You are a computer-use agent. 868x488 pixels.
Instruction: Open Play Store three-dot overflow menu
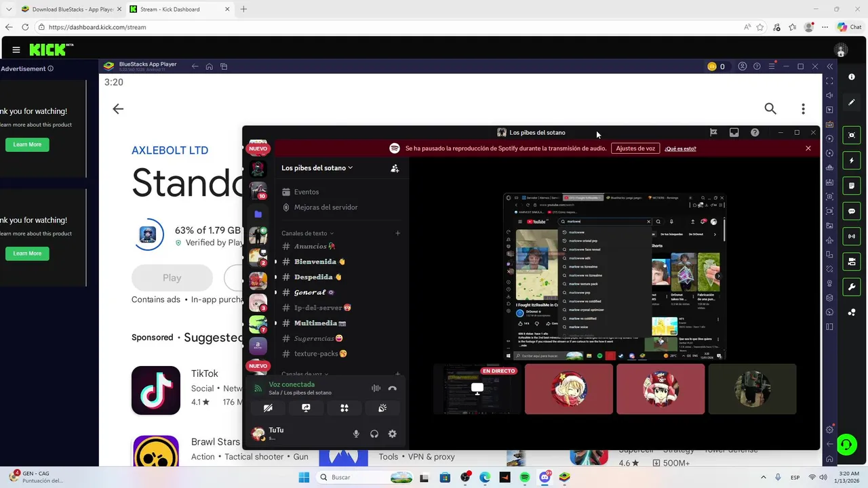(803, 108)
